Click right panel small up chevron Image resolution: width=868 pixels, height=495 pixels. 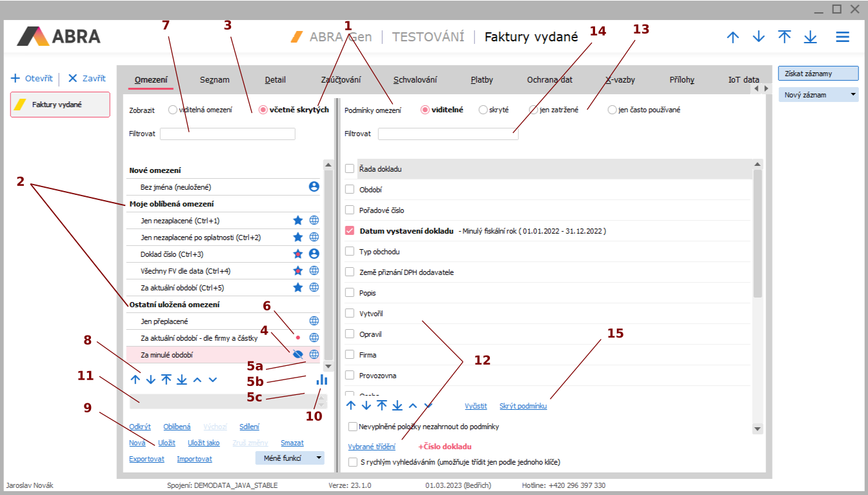[413, 405]
